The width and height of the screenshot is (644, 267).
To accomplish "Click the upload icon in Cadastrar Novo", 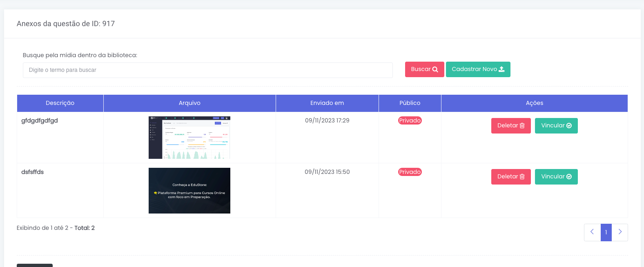I will point(501,69).
